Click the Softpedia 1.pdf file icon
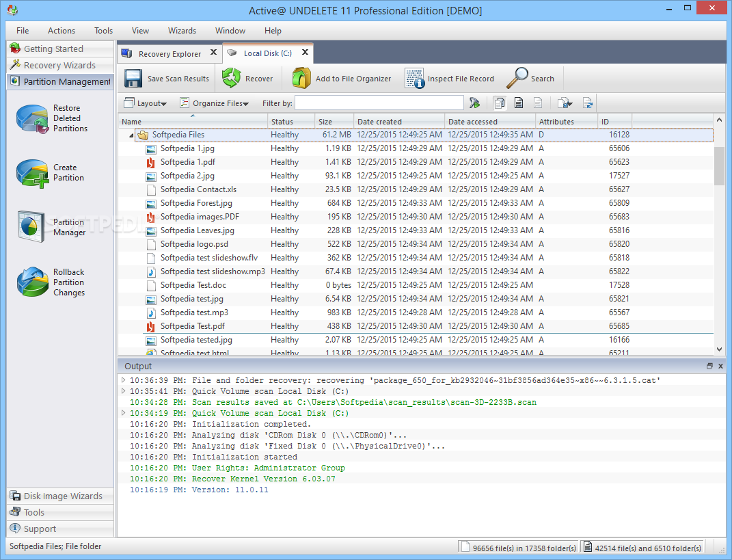This screenshot has width=732, height=560. click(151, 163)
